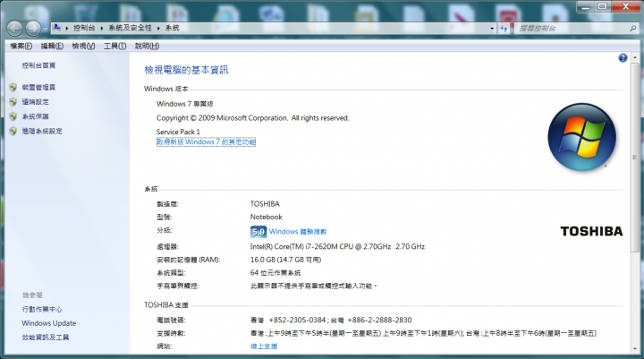The width and height of the screenshot is (644, 359).
Task: Expand arrow before 控制台 in breadcrumb
Action: point(67,28)
